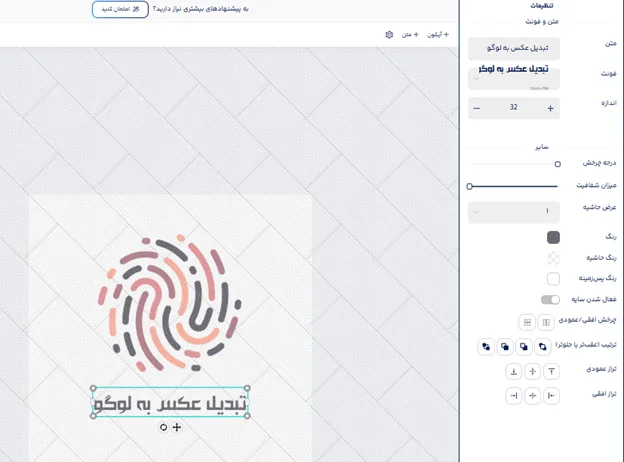Click the text (متن) input field
624x462 pixels.
514,48
